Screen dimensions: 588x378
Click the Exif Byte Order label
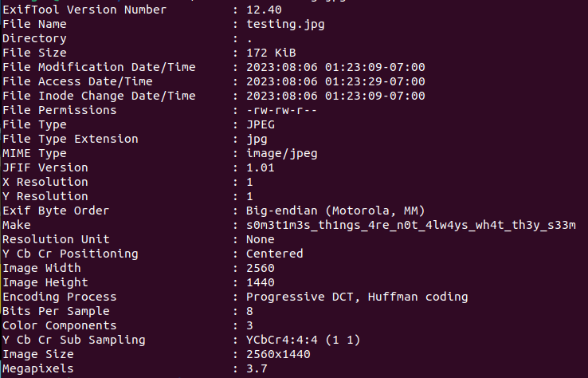coord(56,211)
